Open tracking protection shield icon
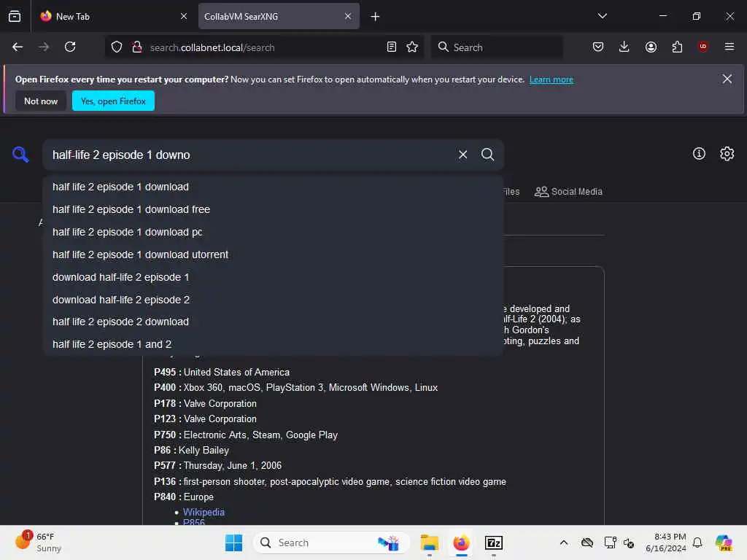Screen dimensions: 747x560 (x=117, y=47)
